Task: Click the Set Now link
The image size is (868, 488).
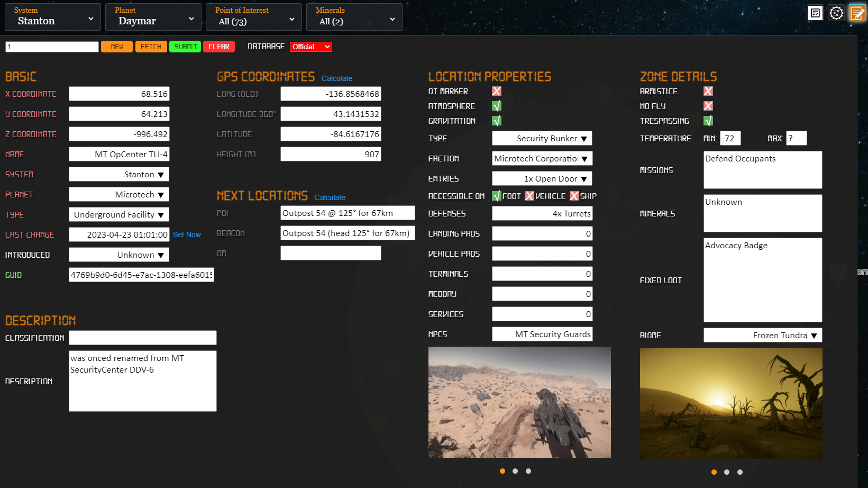Action: coord(187,234)
